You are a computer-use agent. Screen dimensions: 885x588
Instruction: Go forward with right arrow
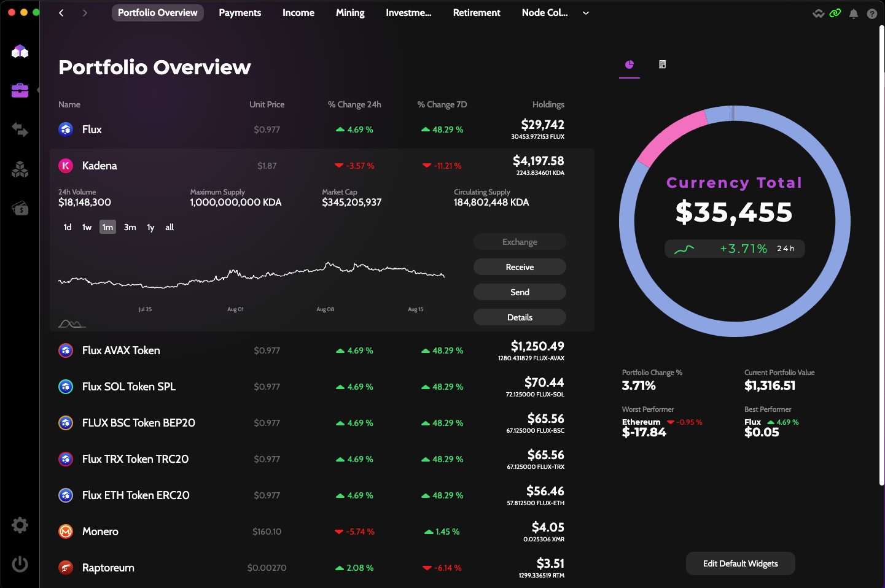85,13
